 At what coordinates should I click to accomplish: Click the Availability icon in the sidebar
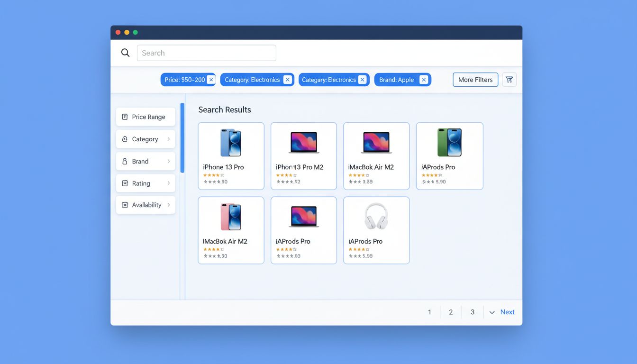[124, 205]
